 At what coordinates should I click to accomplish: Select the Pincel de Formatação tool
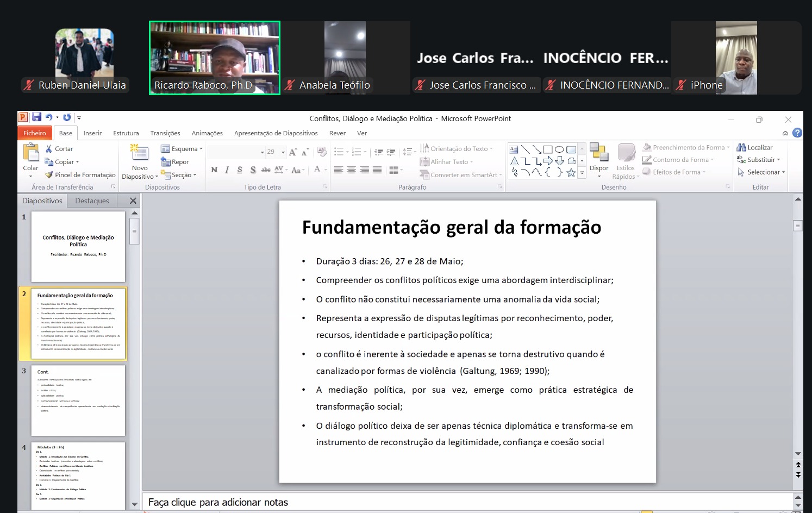click(80, 175)
